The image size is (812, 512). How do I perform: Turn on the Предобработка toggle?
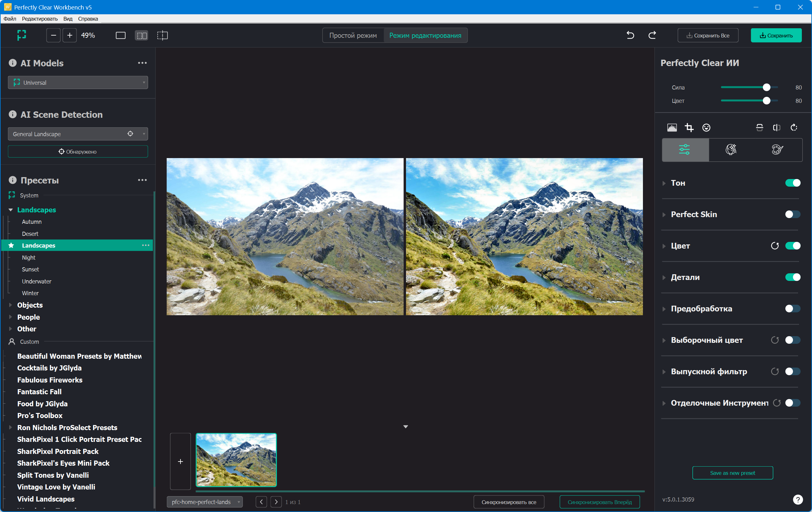point(792,309)
